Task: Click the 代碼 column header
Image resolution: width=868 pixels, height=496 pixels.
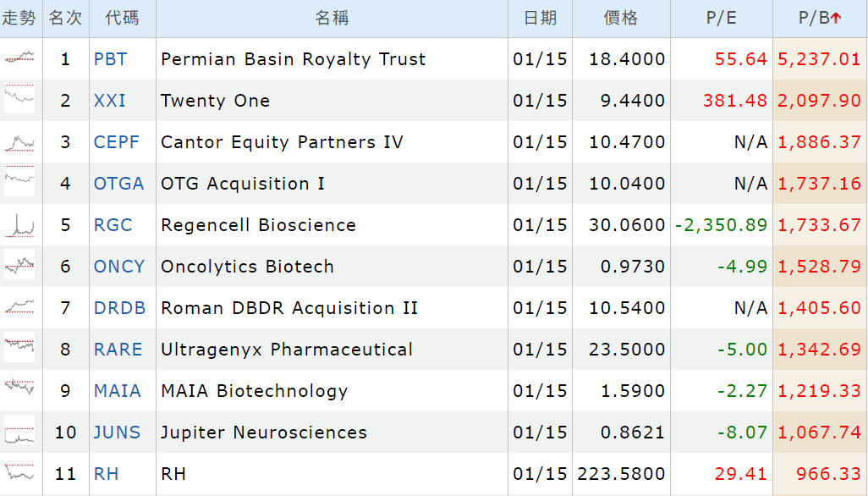Action: 123,18
